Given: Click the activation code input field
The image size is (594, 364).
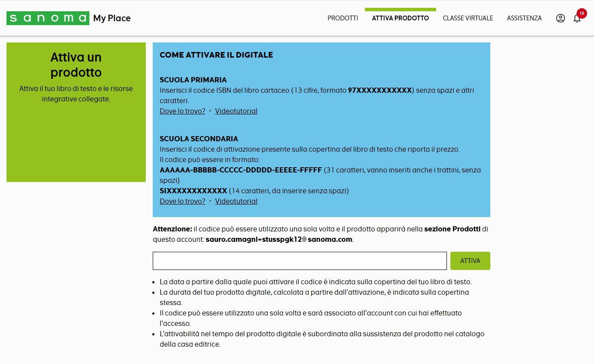Looking at the screenshot, I should pyautogui.click(x=299, y=261).
